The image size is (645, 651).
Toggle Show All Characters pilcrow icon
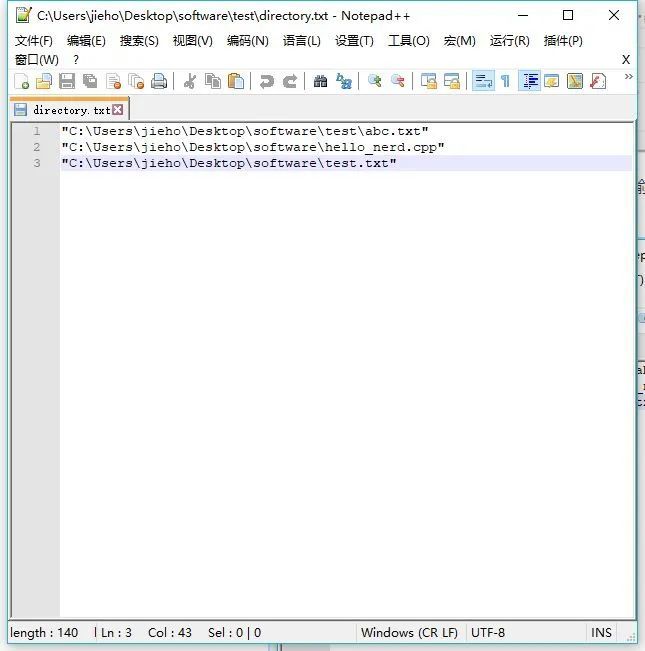coord(506,81)
